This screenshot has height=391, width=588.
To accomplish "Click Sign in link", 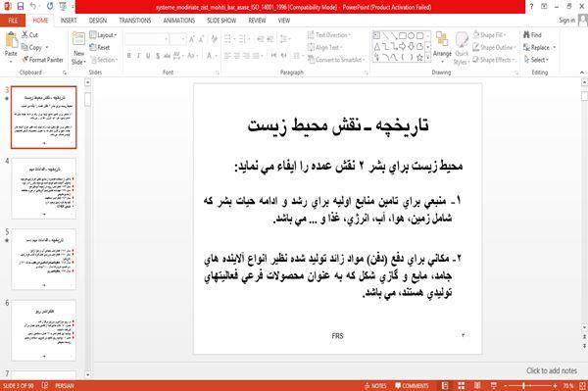I will (x=566, y=21).
